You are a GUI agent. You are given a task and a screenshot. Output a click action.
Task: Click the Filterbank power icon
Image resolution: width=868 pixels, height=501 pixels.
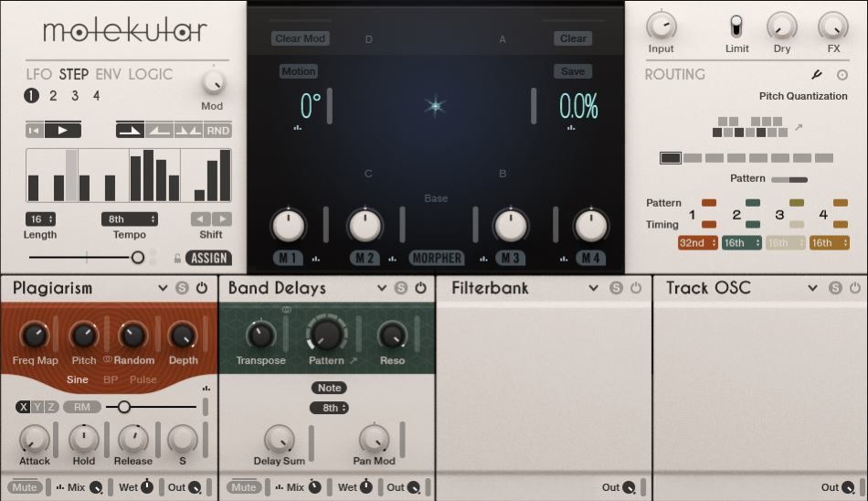click(635, 288)
